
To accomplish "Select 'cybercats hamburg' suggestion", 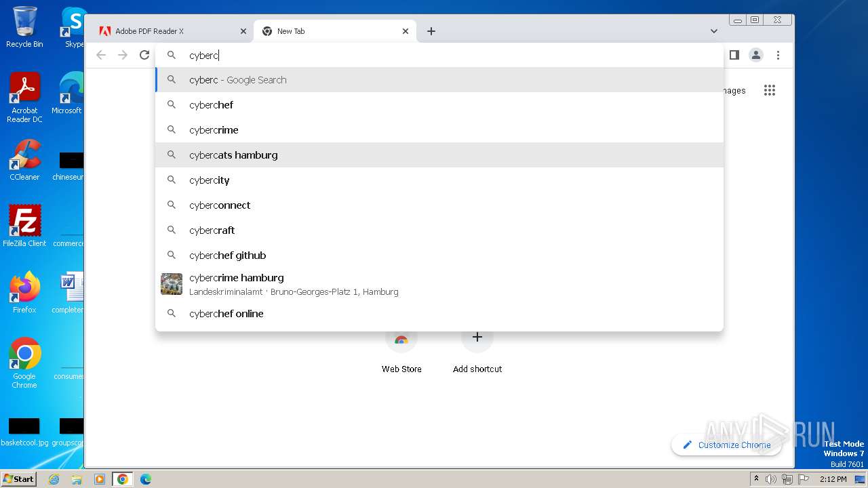I will 439,155.
